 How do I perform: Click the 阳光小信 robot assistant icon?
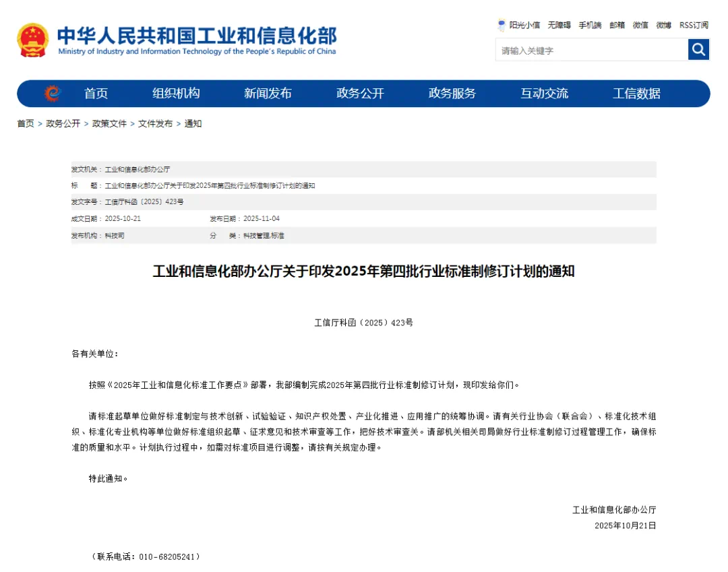[x=502, y=25]
